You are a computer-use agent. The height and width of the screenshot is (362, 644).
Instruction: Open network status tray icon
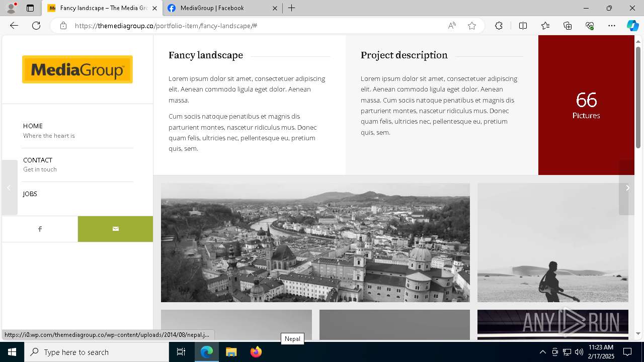pos(567,352)
